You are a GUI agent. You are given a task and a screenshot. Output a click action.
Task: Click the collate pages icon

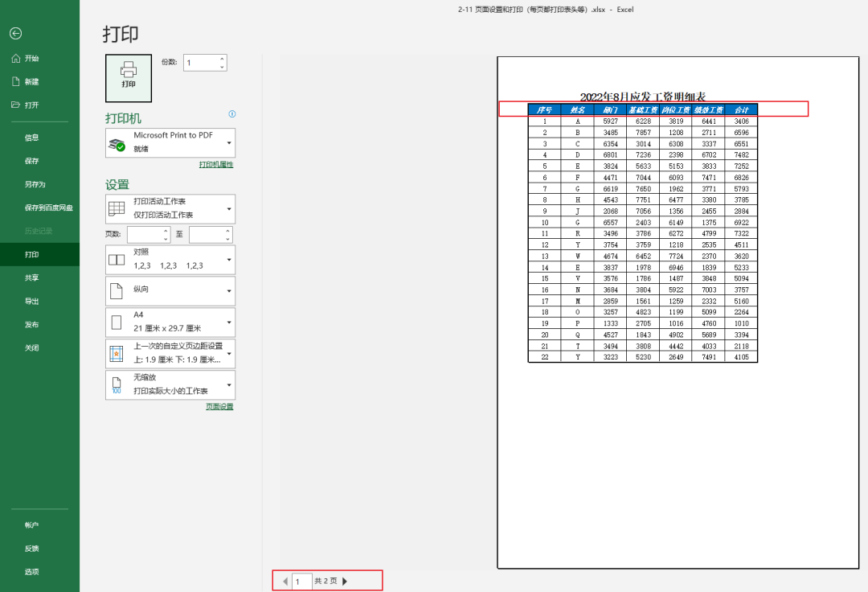tap(117, 260)
